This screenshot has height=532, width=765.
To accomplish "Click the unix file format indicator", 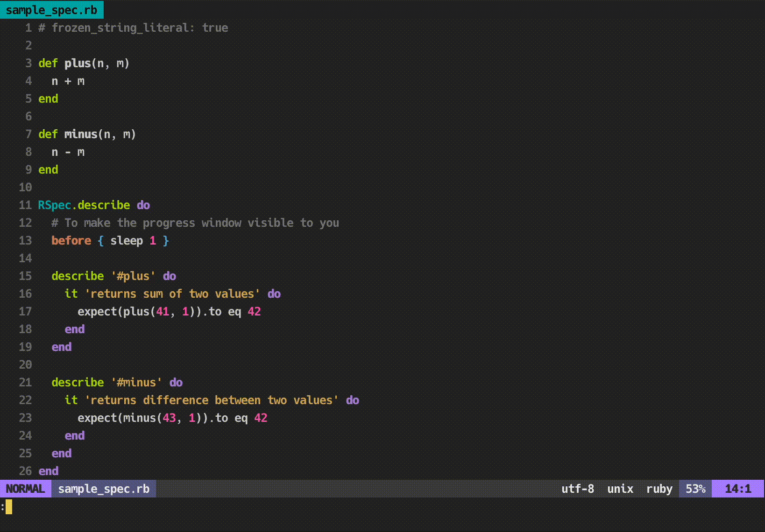I will click(x=620, y=489).
